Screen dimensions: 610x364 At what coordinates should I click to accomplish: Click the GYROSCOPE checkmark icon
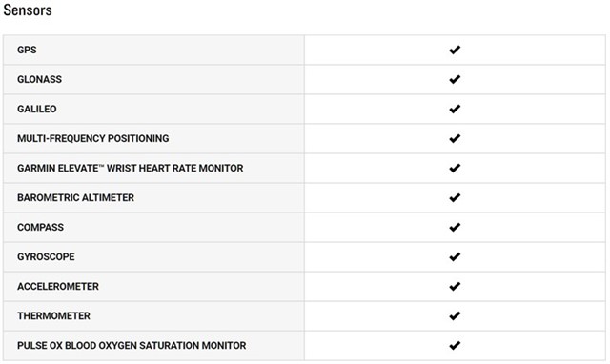pyautogui.click(x=455, y=256)
